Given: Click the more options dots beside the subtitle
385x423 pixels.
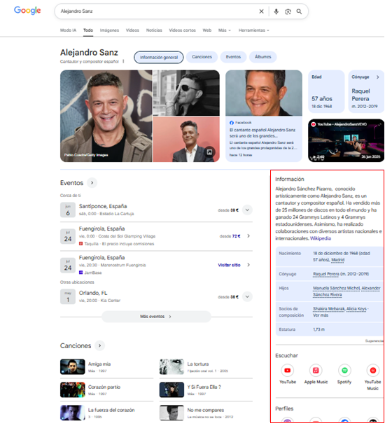Looking at the screenshot, I should click(x=123, y=61).
